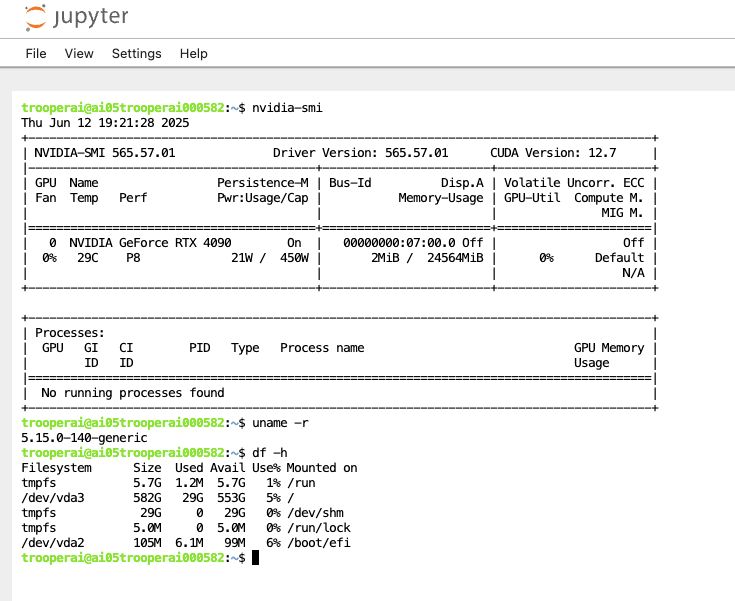Click the Jupyter logo
This screenshot has width=735, height=601.
coord(76,17)
